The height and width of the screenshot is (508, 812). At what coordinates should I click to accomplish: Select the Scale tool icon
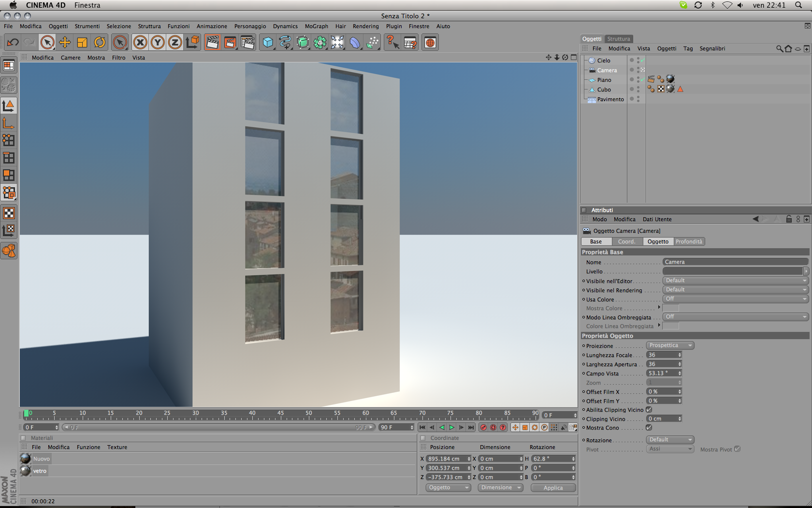82,43
